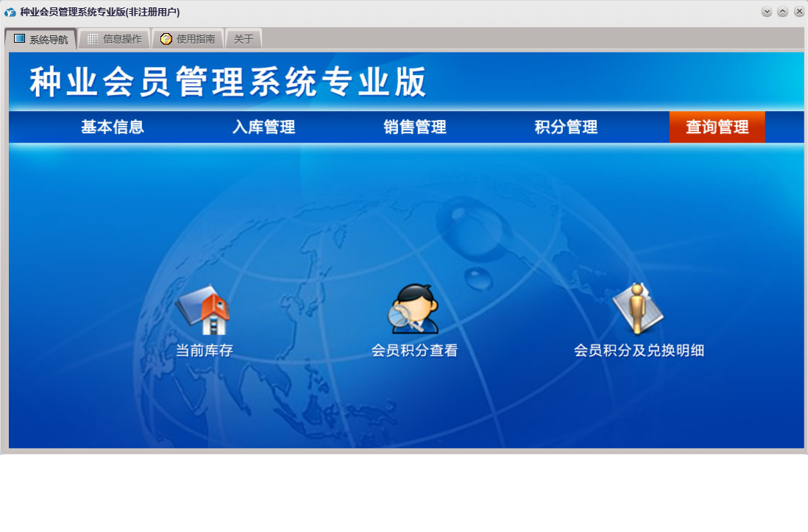Screen dimensions: 808x532
Task: Switch to the 信息操作 tab
Action: (x=114, y=39)
